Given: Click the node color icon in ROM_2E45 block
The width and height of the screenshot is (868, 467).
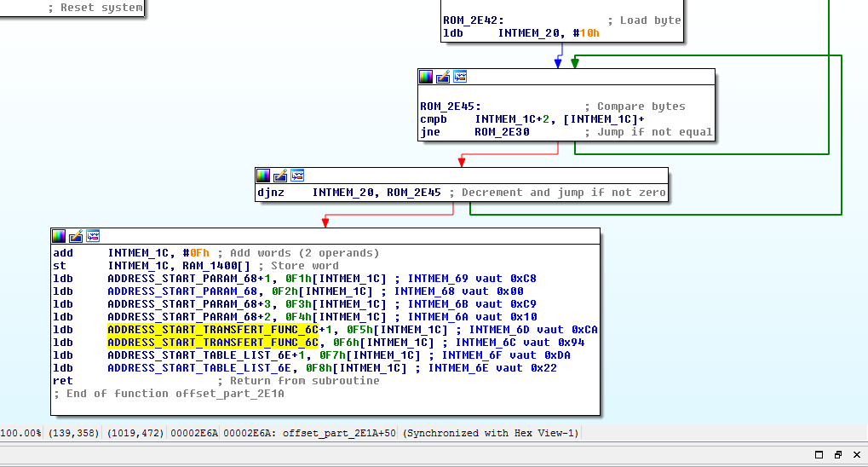Looking at the screenshot, I should tap(426, 77).
